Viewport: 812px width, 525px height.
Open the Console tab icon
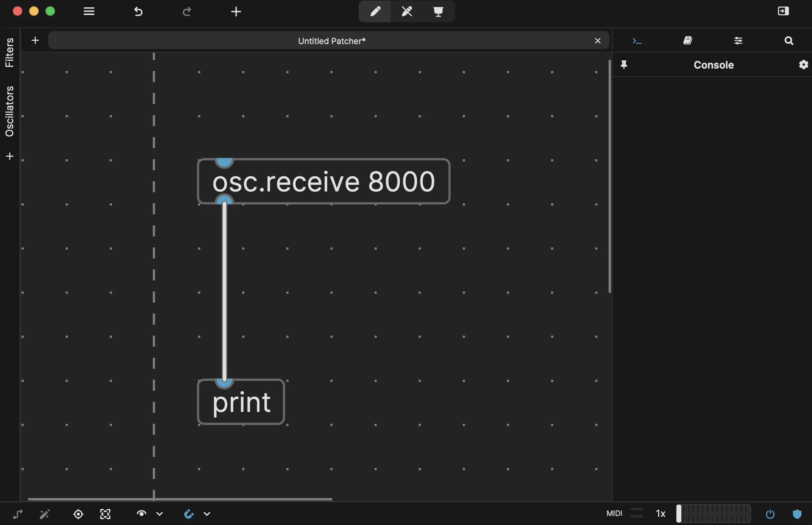pyautogui.click(x=637, y=41)
